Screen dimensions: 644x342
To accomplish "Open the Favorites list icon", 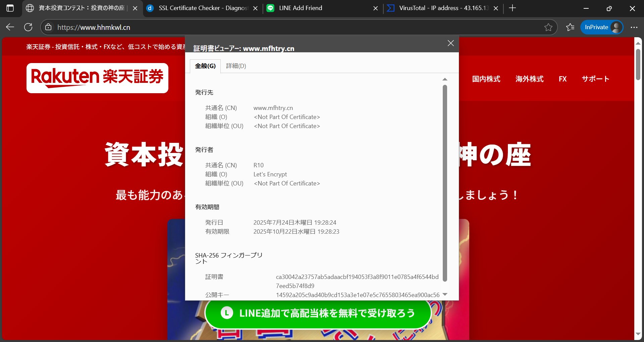I will click(x=570, y=27).
